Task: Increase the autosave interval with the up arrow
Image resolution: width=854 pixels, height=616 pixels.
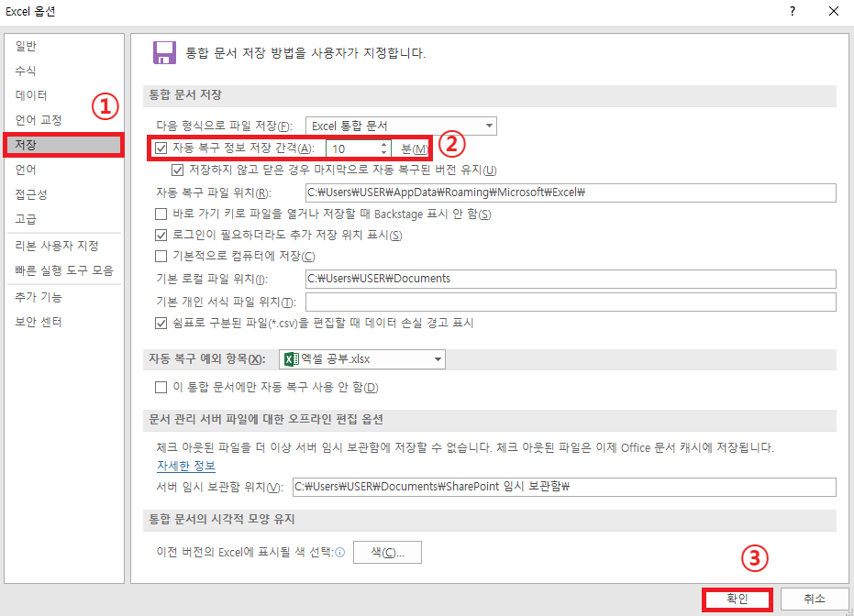Action: (x=384, y=144)
